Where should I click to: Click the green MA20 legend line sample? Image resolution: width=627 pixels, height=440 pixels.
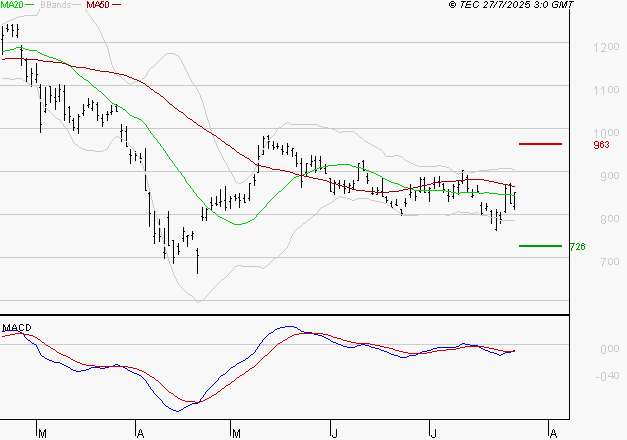[x=30, y=5]
